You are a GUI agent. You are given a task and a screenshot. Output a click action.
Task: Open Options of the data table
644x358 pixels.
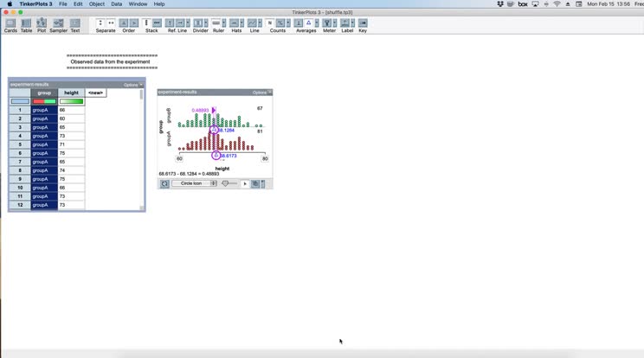pyautogui.click(x=133, y=85)
